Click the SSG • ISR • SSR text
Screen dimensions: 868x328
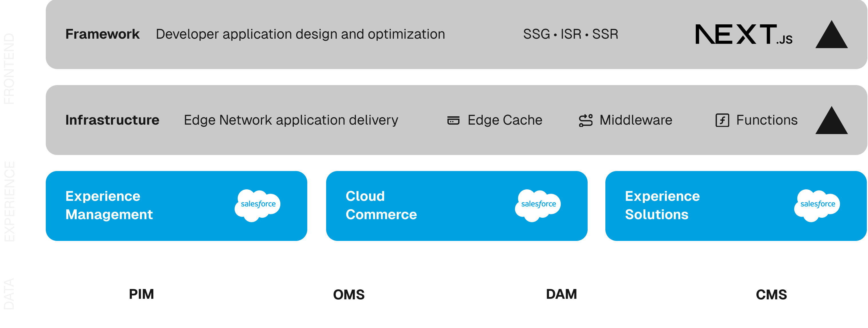point(570,34)
